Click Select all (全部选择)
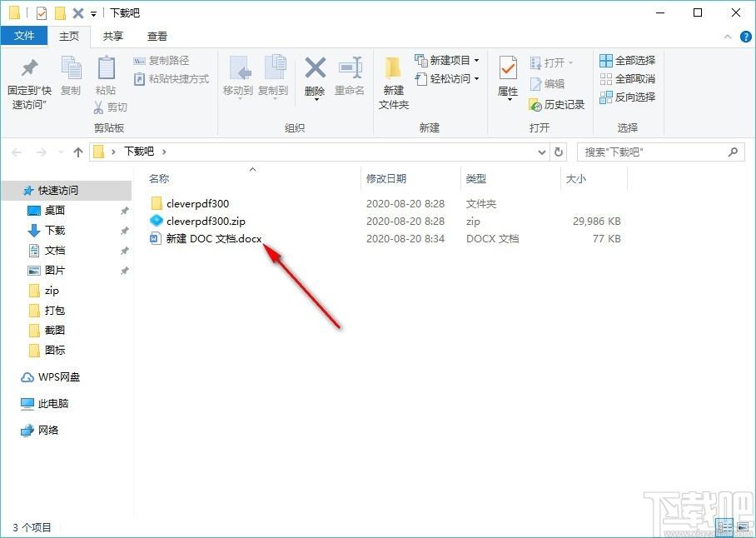The image size is (756, 538). pyautogui.click(x=627, y=61)
